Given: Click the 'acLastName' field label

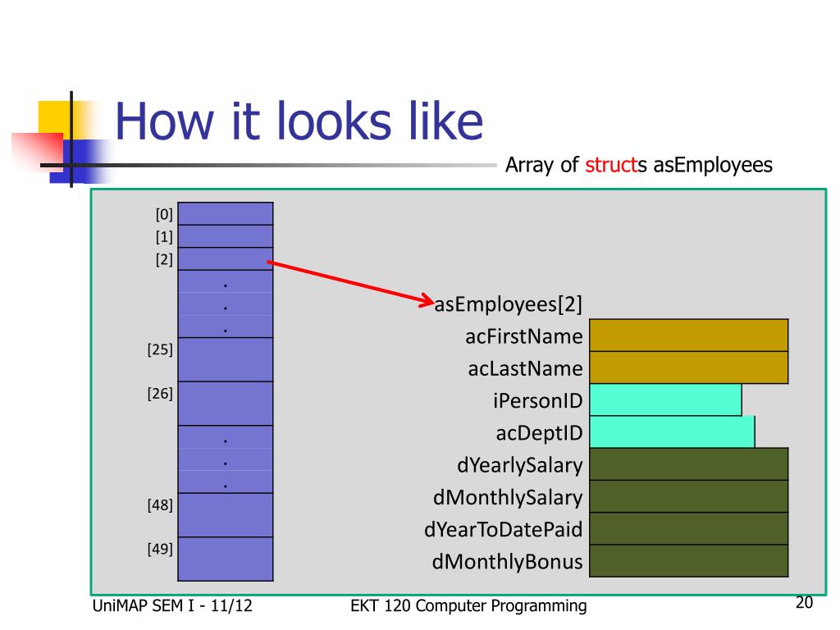Looking at the screenshot, I should pyautogui.click(x=525, y=368).
